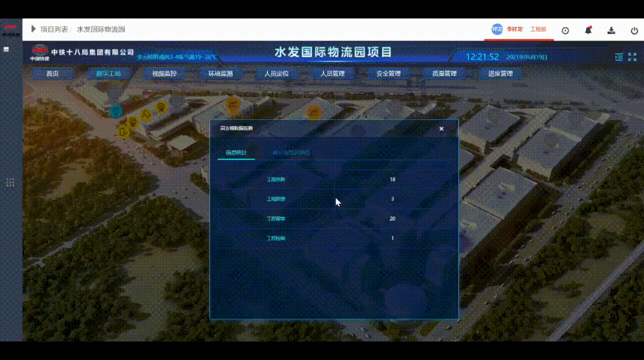Click the 安全管理 navigation button
The image size is (644, 360).
tap(389, 74)
